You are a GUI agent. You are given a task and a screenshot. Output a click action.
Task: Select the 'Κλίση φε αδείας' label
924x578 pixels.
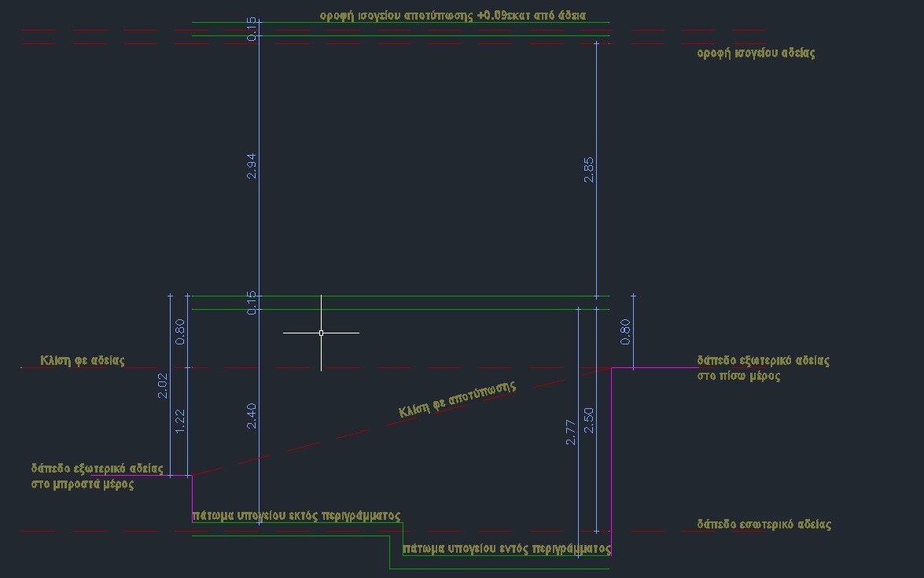pos(83,361)
